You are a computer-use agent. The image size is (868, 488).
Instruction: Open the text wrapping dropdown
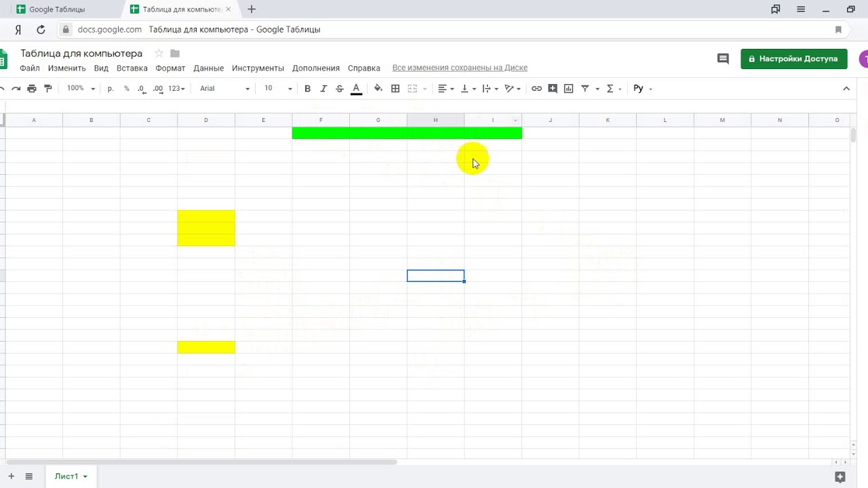(490, 89)
